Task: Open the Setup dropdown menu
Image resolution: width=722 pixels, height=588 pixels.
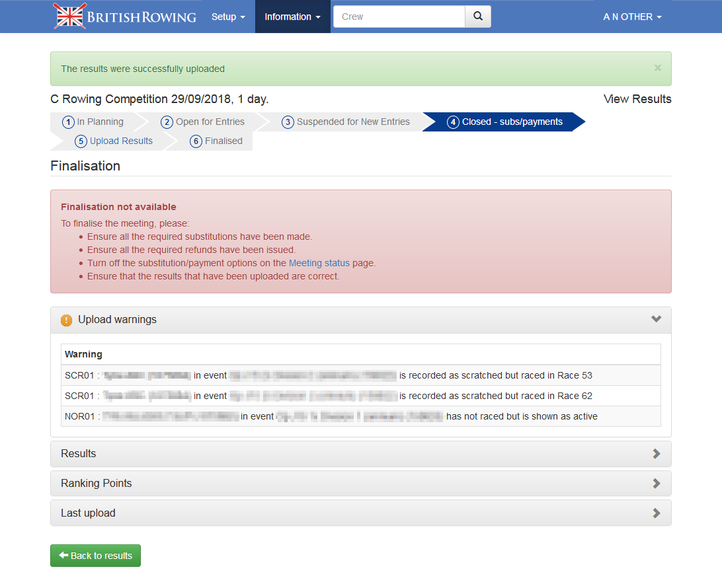Action: coord(228,17)
